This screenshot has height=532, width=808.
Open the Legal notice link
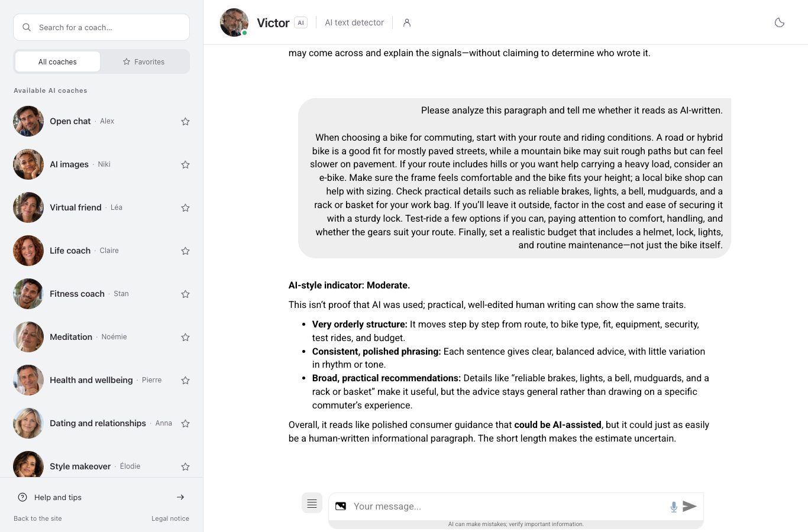point(170,518)
